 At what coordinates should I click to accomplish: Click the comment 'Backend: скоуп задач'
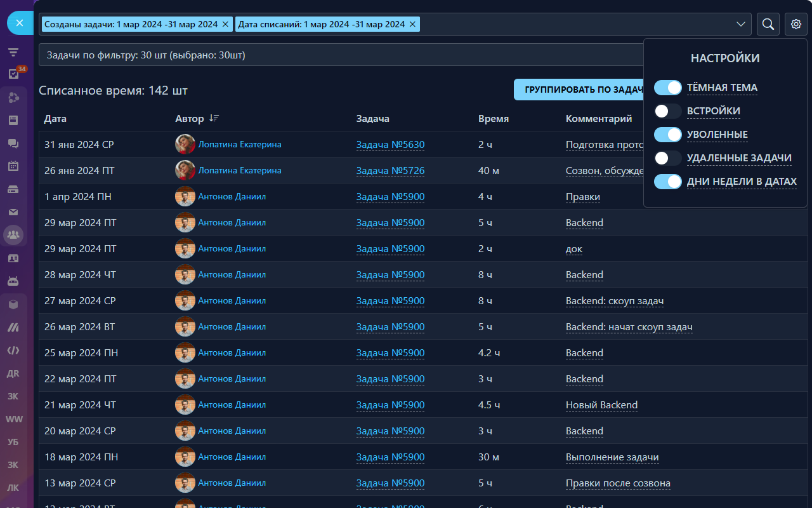tap(615, 301)
